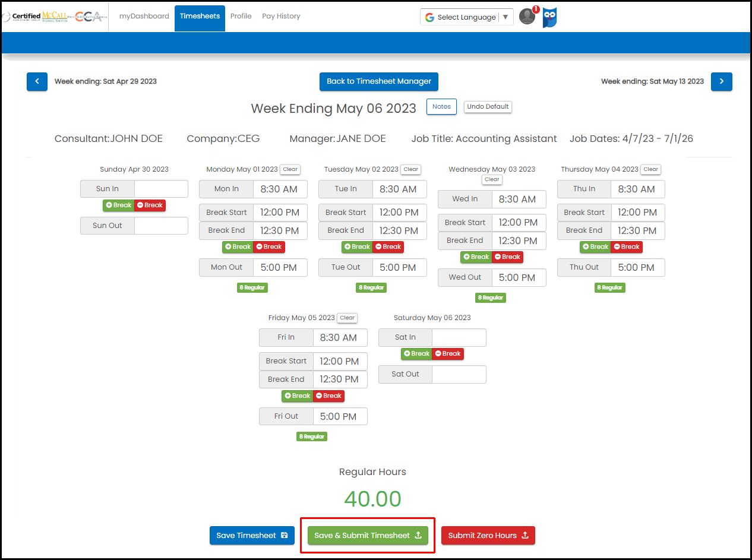Clear Friday May 05 entries
This screenshot has height=560, width=752.
[x=347, y=318]
